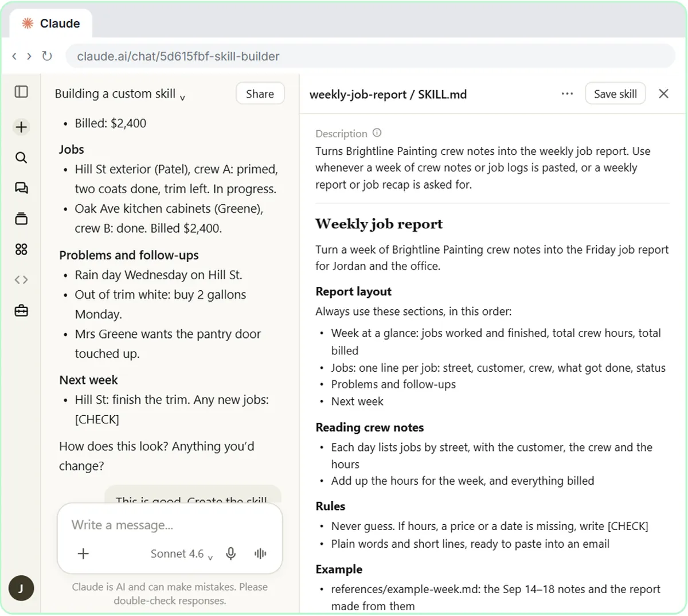This screenshot has height=616, width=688.
Task: Go back in browser history
Action: tap(14, 56)
